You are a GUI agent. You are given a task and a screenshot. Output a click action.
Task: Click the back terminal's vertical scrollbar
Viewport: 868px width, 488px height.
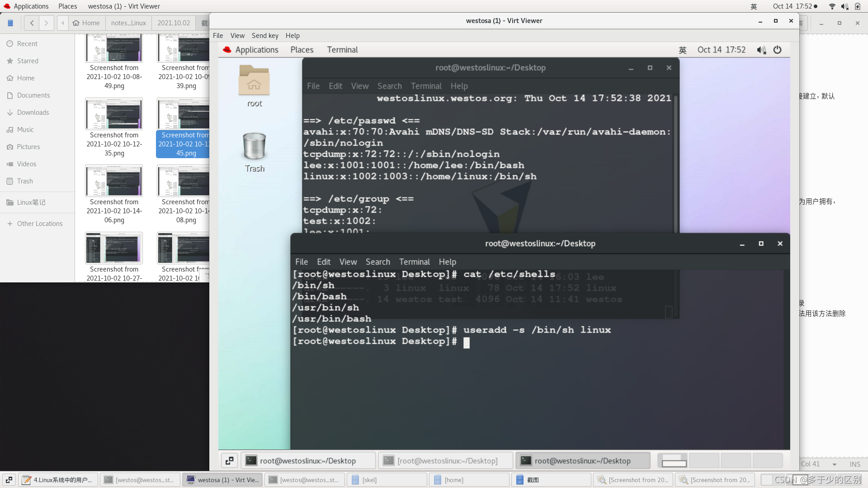(675, 163)
